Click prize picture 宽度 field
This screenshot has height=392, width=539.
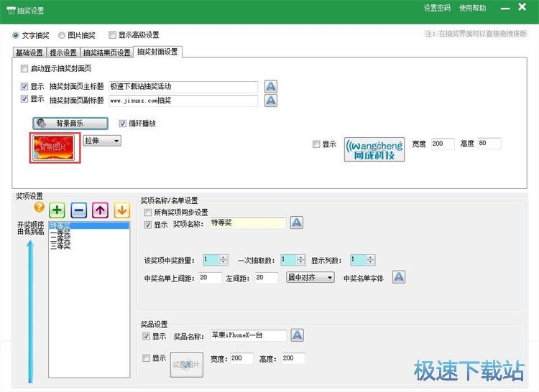242,358
